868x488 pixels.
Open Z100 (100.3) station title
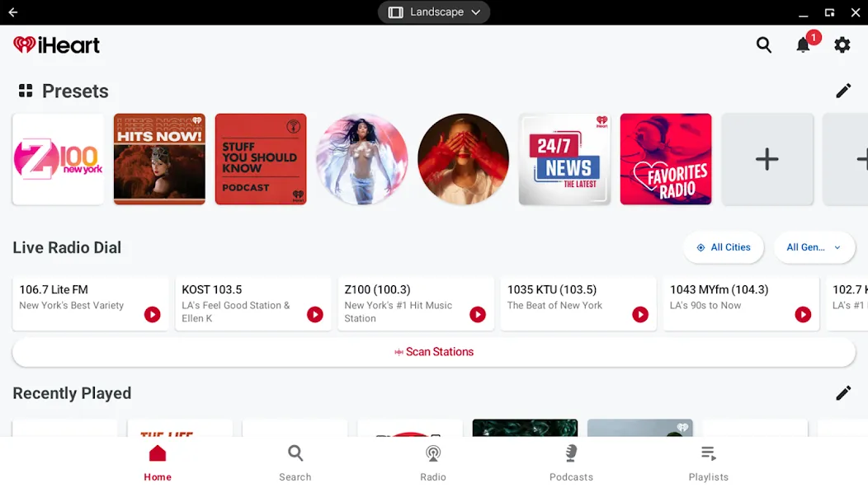pos(378,289)
